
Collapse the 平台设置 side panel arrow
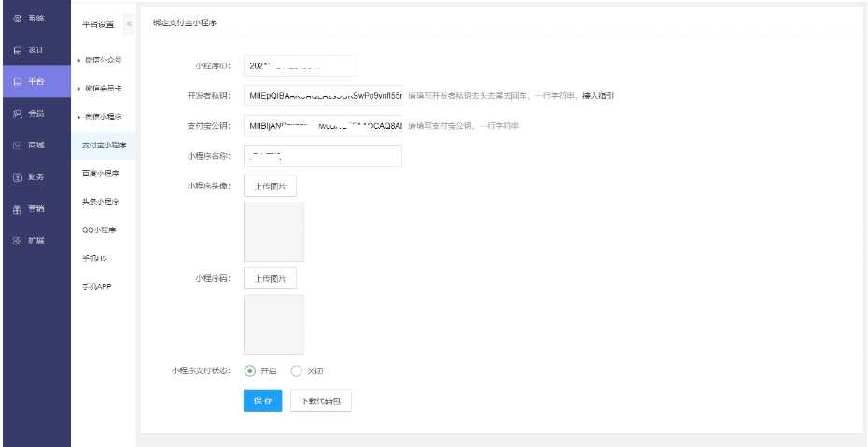129,23
